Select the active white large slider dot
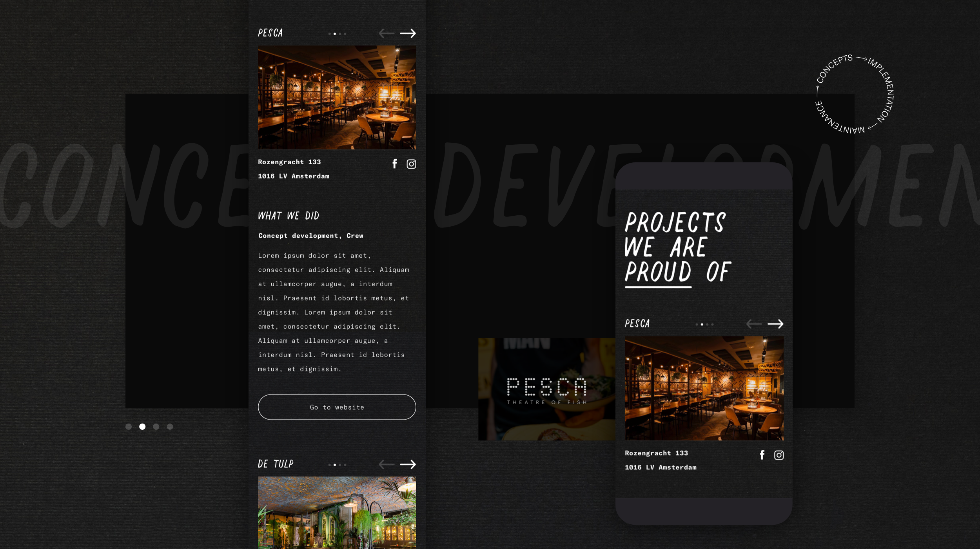The image size is (980, 549). tap(142, 427)
